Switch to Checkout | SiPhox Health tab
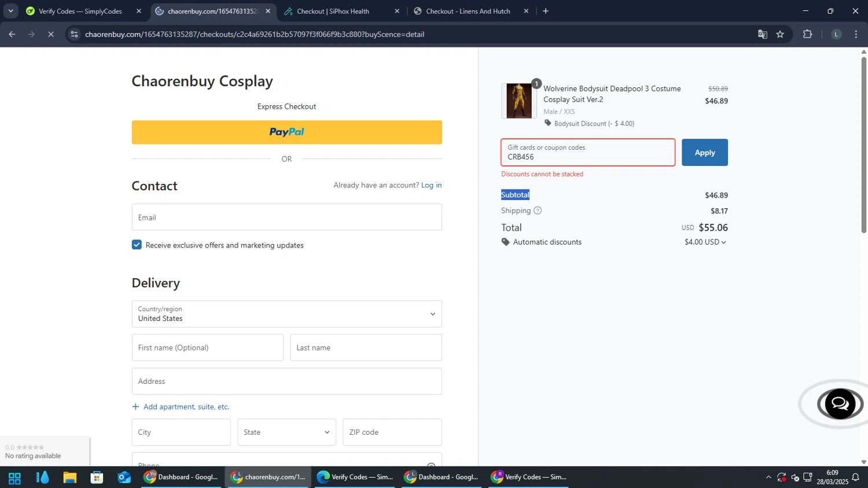 (333, 11)
